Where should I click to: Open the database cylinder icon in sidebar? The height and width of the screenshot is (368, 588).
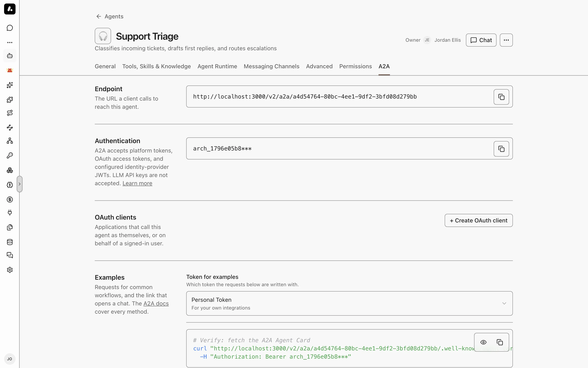pos(10,242)
